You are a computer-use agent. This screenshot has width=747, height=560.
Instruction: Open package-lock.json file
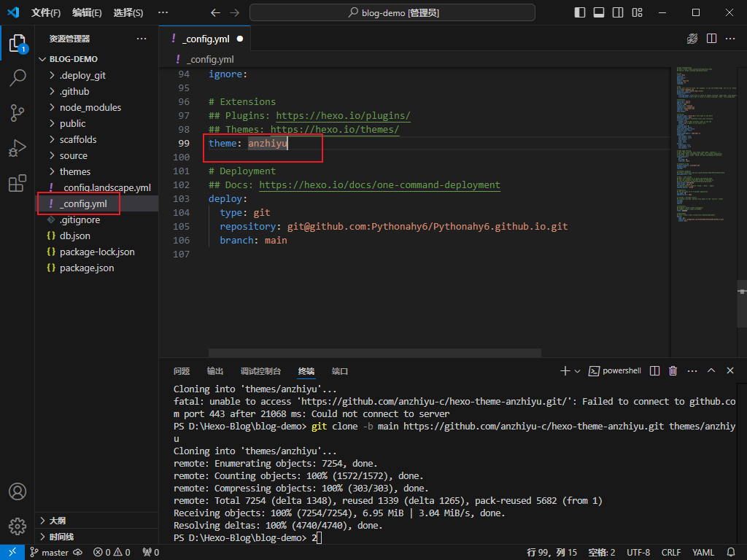tap(97, 252)
